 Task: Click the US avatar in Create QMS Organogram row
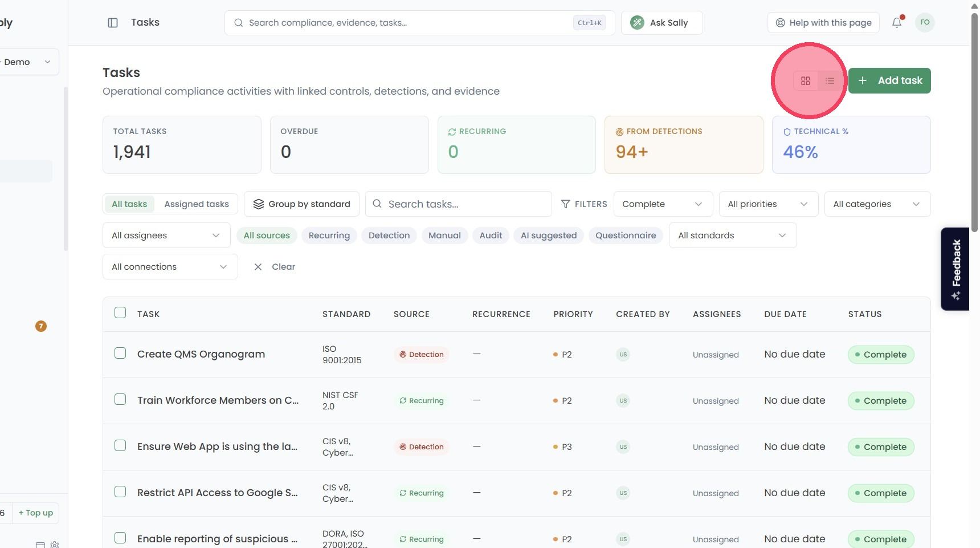click(x=623, y=355)
